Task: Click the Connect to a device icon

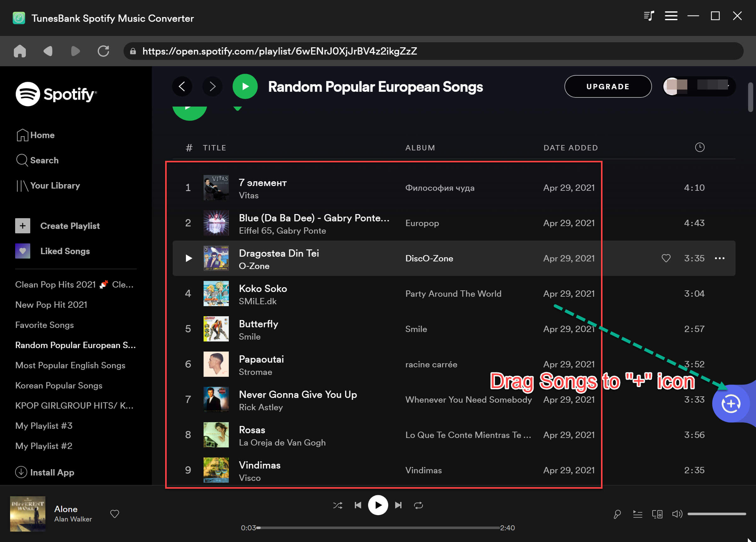Action: point(657,514)
